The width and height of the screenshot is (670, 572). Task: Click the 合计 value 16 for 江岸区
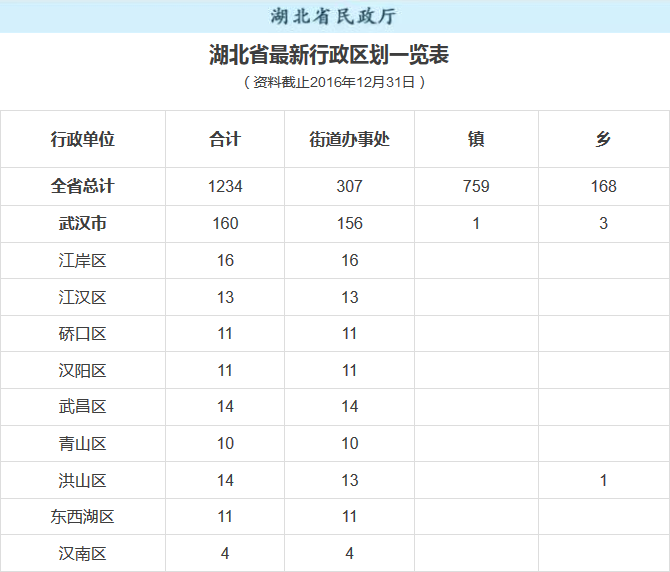pos(225,261)
